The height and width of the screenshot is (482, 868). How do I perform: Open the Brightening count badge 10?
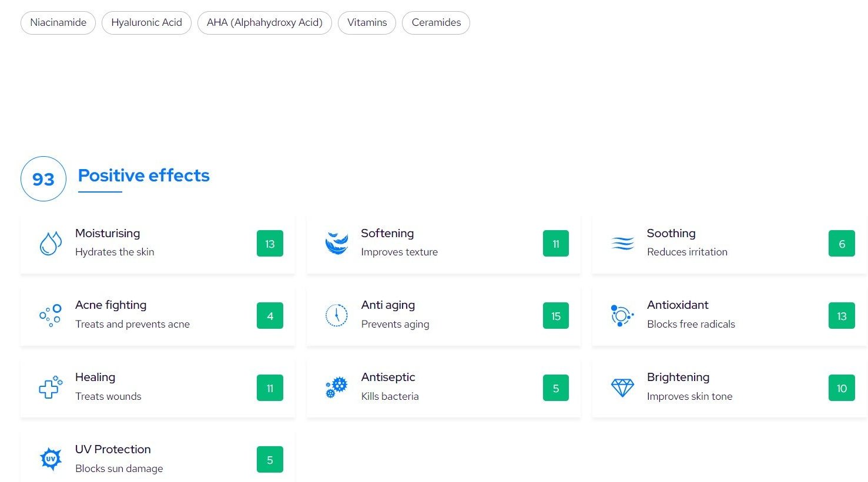click(x=842, y=388)
